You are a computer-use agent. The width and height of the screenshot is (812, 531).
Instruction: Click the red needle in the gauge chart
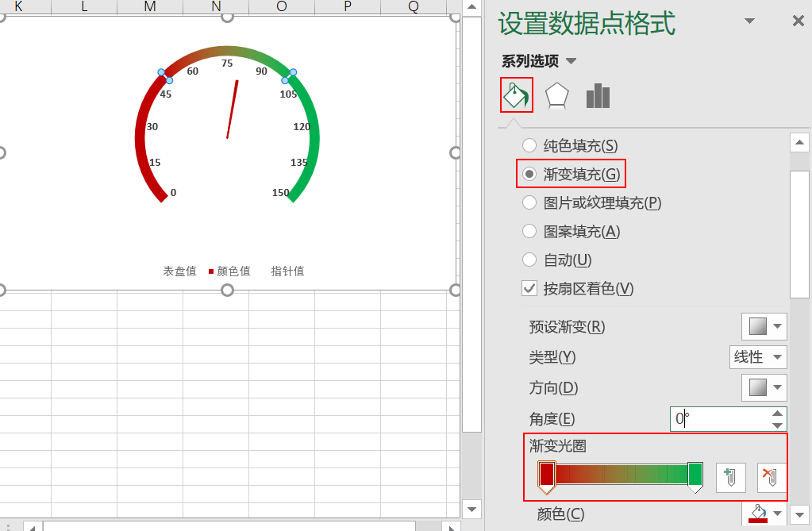[233, 109]
